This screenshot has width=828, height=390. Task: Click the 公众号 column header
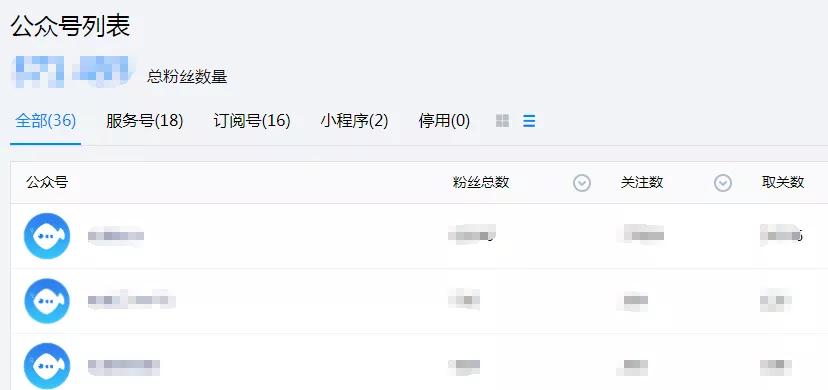[x=47, y=183]
